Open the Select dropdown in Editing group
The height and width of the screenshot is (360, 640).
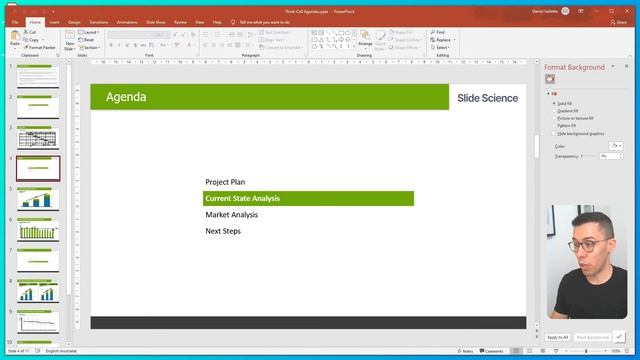coord(440,47)
